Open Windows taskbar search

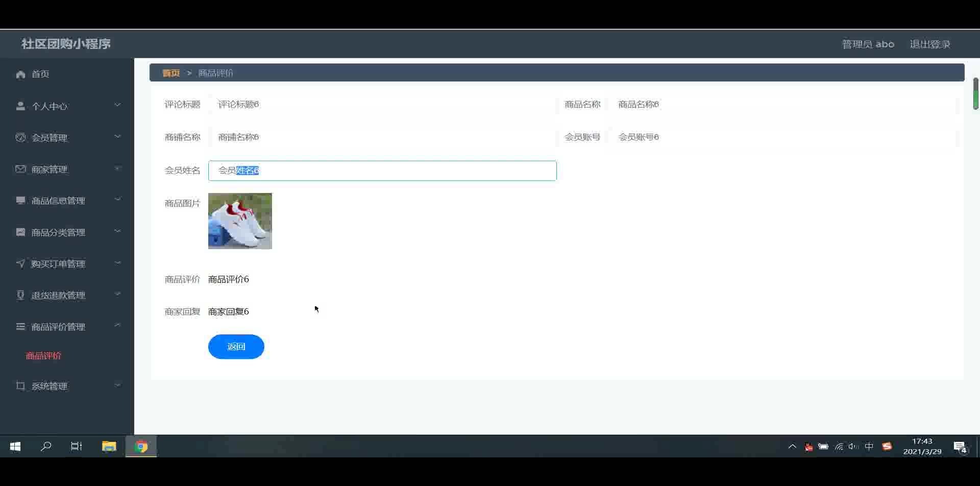(46, 447)
